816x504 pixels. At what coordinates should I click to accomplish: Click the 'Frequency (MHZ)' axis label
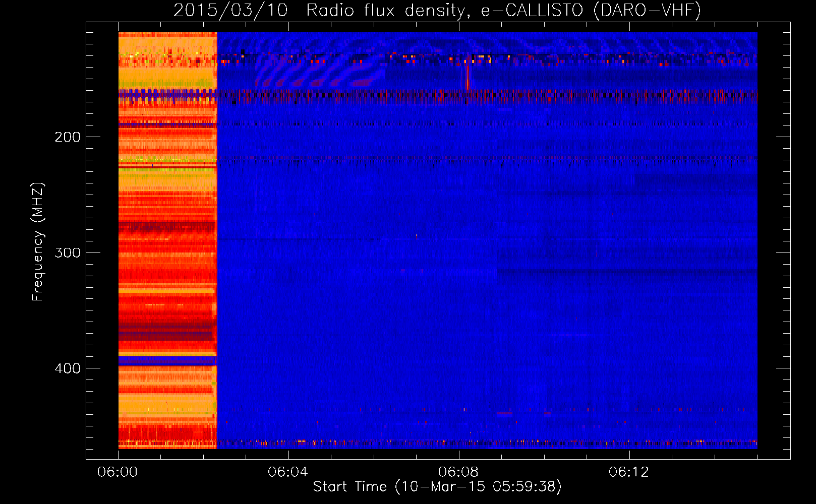click(x=38, y=241)
